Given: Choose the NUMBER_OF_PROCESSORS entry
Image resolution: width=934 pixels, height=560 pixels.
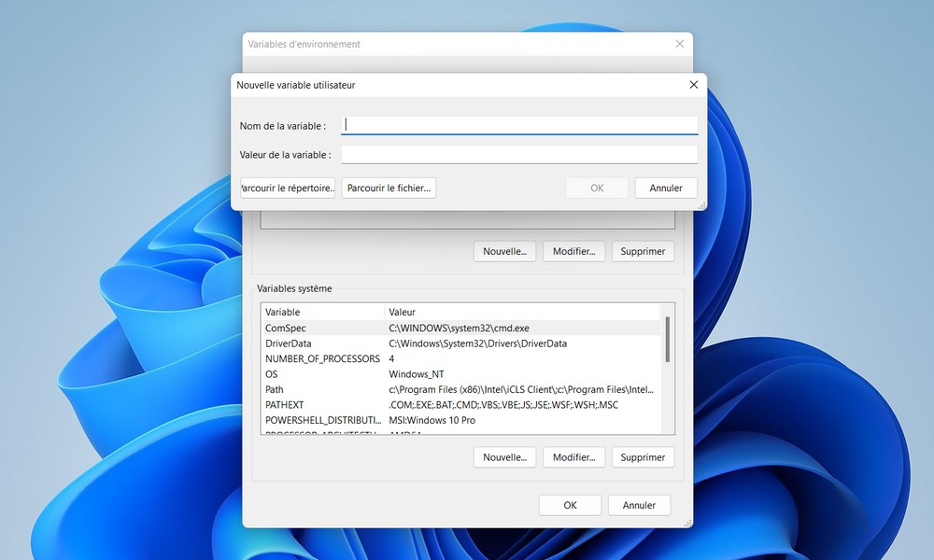Looking at the screenshot, I should [324, 358].
